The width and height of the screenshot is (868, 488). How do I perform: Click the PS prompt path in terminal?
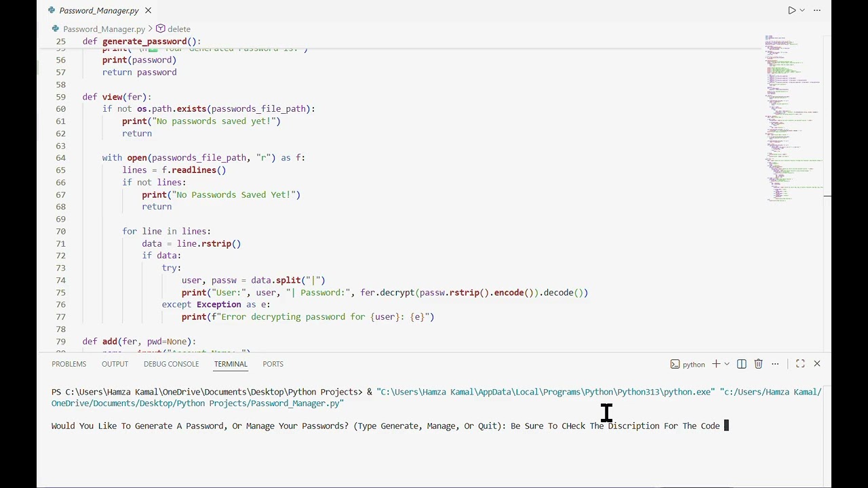point(207,392)
